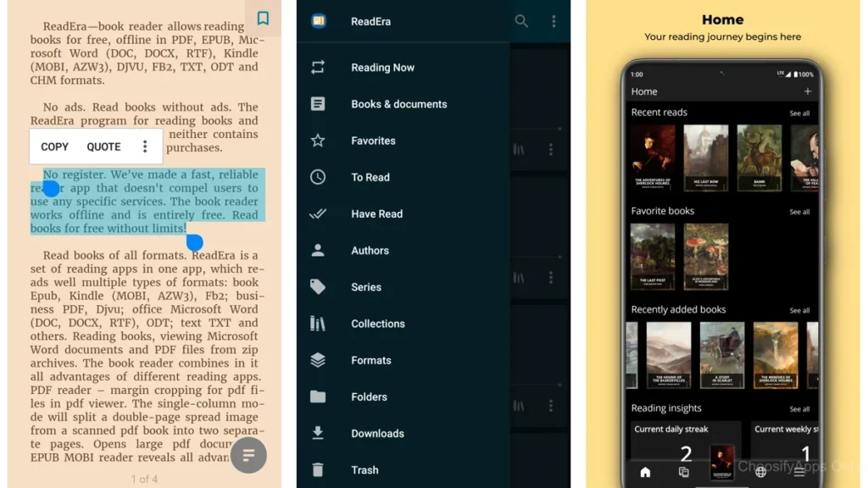Toggle Have Read with the double checkmark
Viewport: 868px width, 488px height.
[x=317, y=213]
